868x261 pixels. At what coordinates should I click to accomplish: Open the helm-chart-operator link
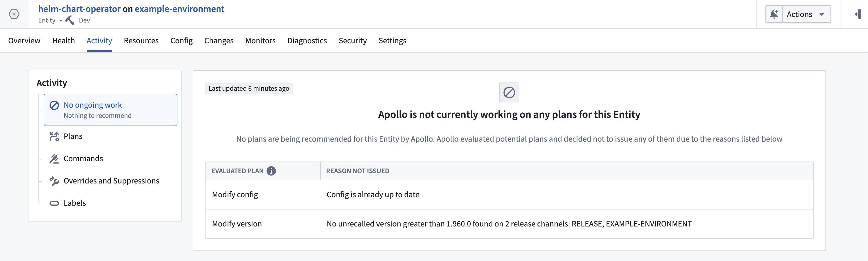click(x=79, y=9)
